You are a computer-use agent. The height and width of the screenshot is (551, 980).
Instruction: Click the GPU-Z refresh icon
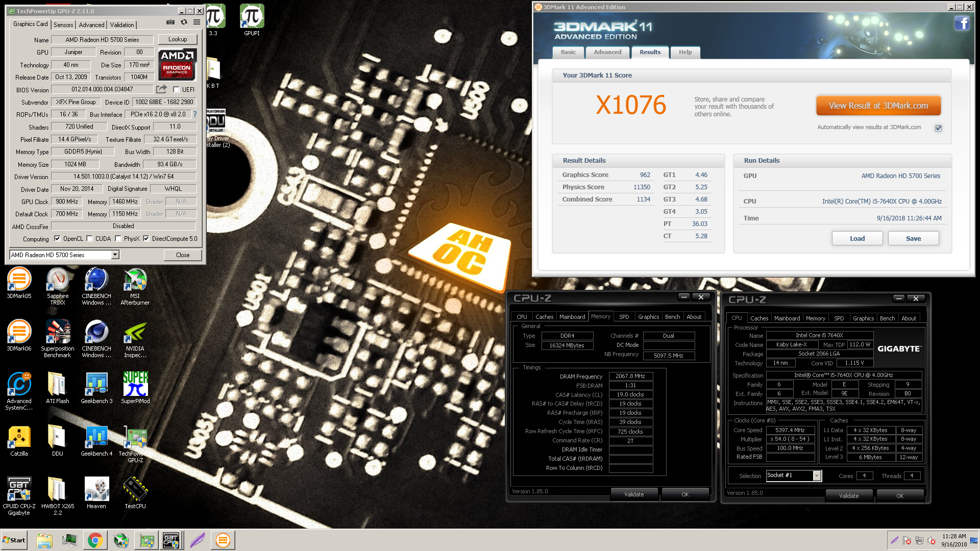tap(184, 22)
